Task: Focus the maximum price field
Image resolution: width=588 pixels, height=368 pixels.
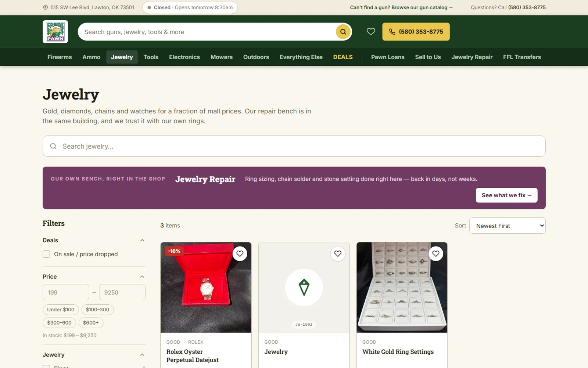Action: (122, 292)
